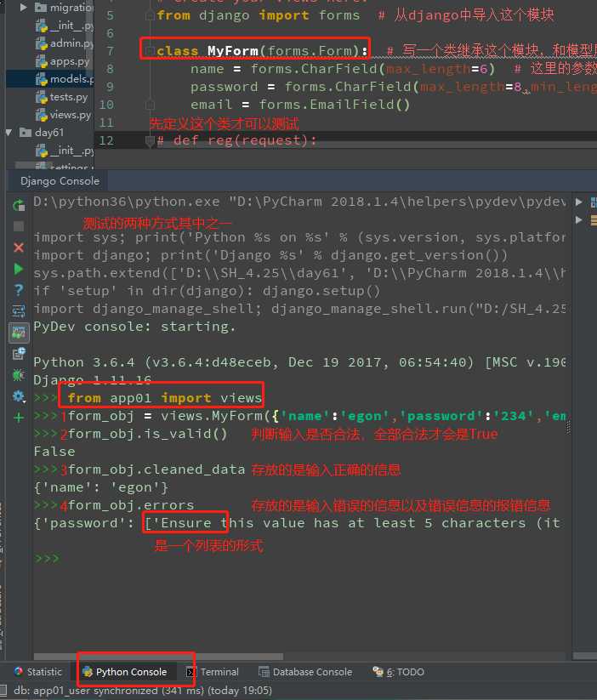
Task: Collapse class MyForm fold marker, line 7
Action: [150, 51]
